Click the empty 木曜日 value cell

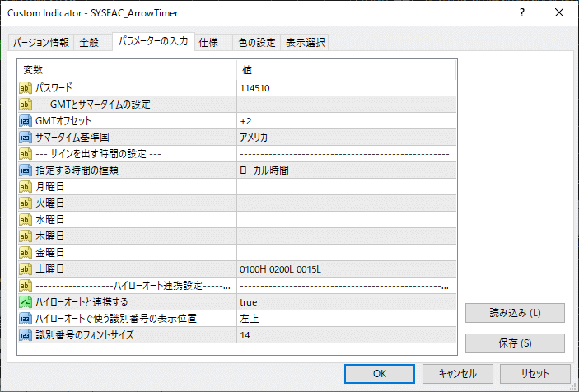(x=347, y=236)
